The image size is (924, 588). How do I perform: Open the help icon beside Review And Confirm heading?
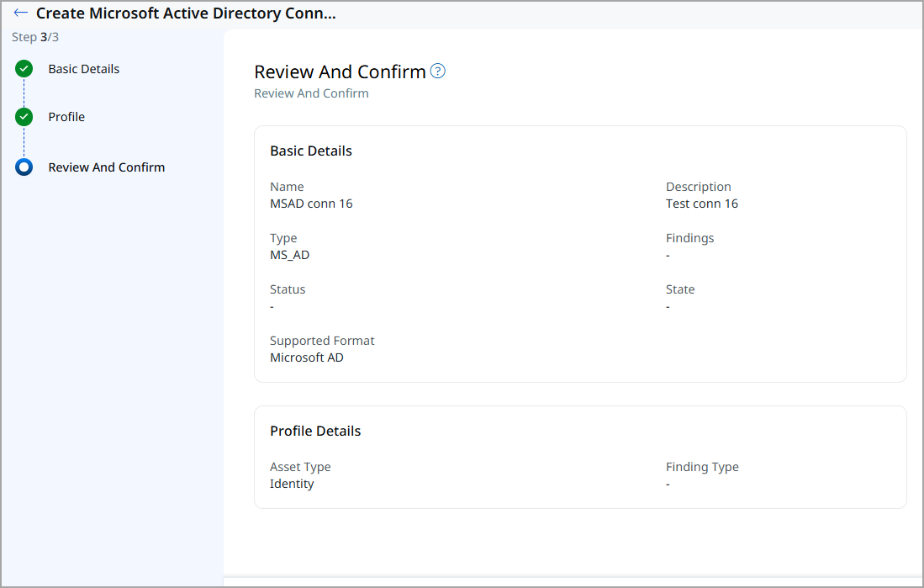(437, 72)
